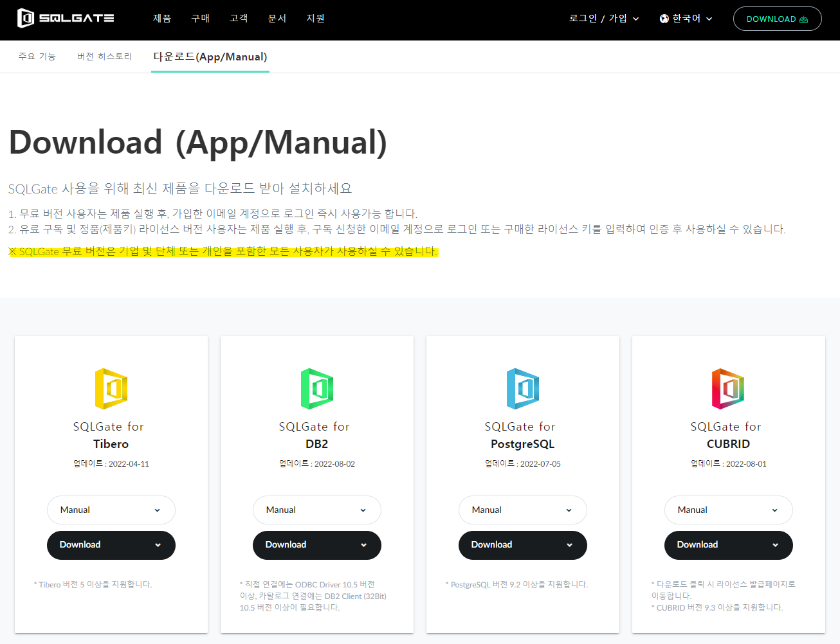Open the Manual dropdown for DB2
The height and width of the screenshot is (644, 840).
(x=317, y=510)
